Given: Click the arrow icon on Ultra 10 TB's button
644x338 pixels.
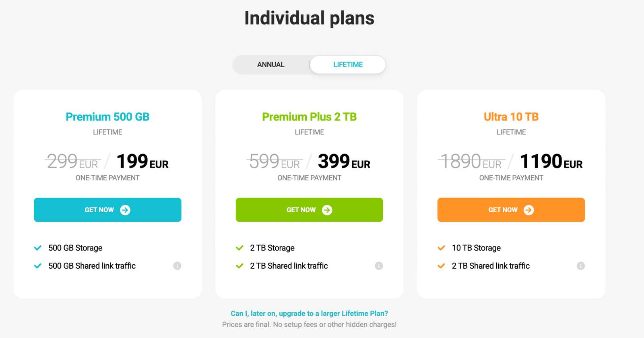Looking at the screenshot, I should [530, 210].
